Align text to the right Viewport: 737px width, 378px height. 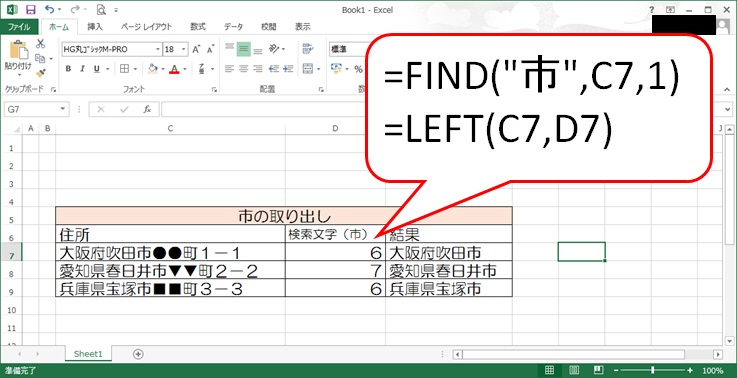click(258, 69)
